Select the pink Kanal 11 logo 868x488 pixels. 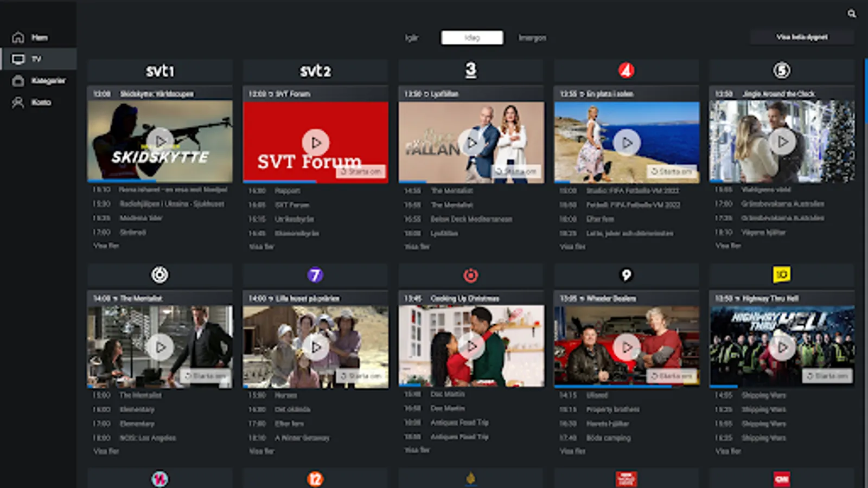click(x=159, y=479)
